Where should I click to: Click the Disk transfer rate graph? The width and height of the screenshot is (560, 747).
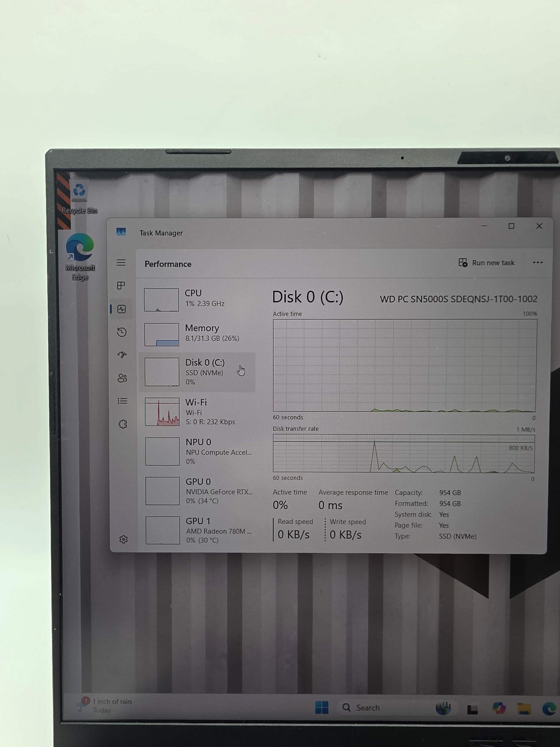click(404, 454)
